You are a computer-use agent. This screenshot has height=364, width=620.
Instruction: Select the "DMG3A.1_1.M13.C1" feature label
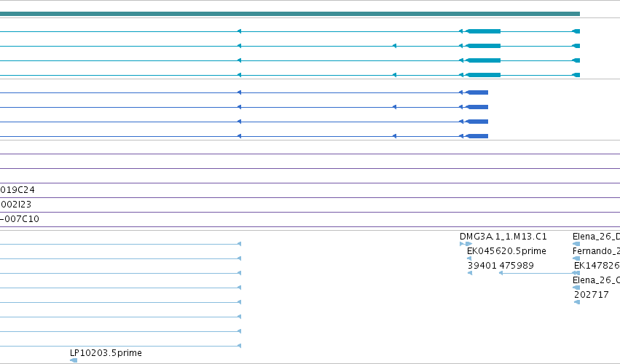coord(503,237)
